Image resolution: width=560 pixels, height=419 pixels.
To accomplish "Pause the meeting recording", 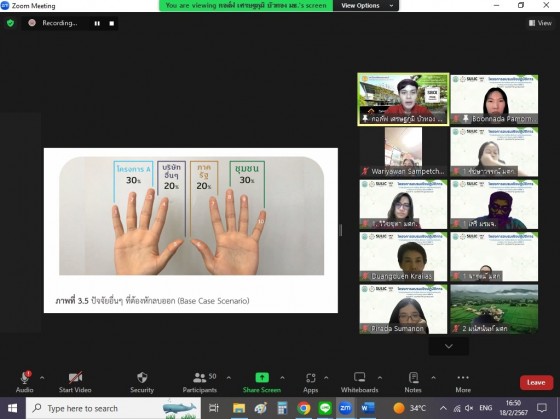I will coord(97,24).
